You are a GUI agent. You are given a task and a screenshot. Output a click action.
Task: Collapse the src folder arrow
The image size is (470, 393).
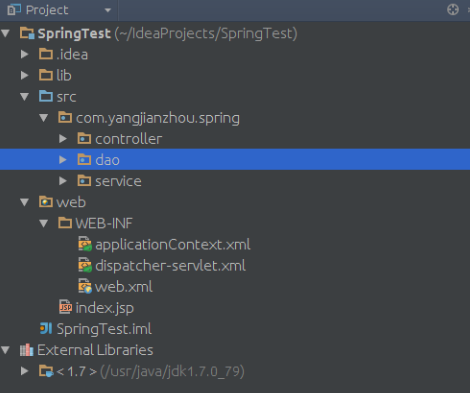point(24,97)
